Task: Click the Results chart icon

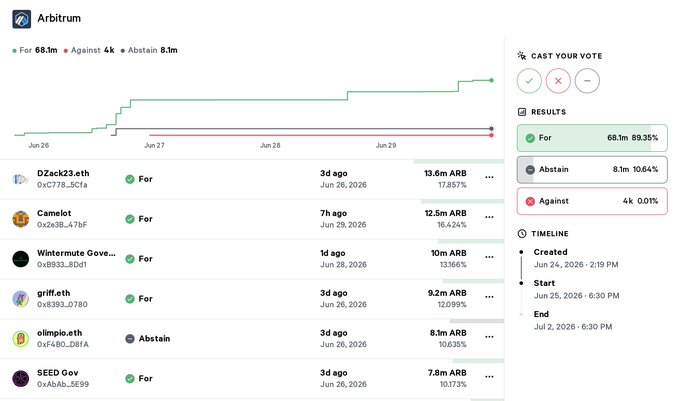Action: tap(522, 112)
